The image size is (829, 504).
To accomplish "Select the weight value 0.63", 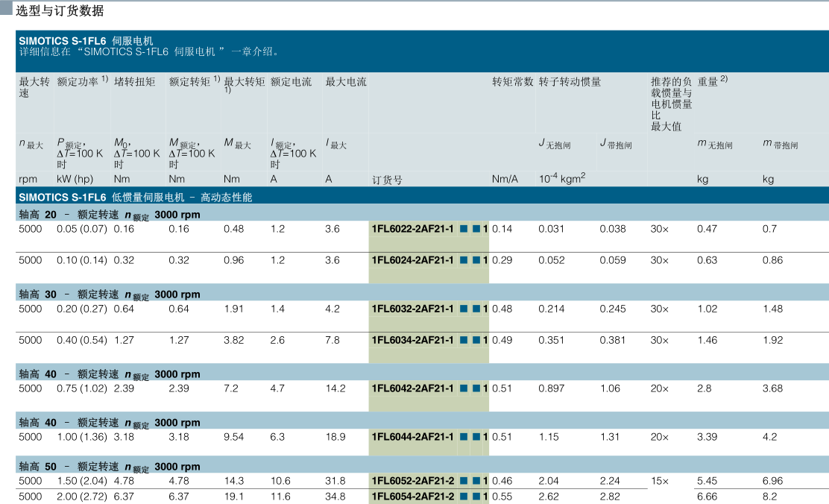I will (x=707, y=259).
